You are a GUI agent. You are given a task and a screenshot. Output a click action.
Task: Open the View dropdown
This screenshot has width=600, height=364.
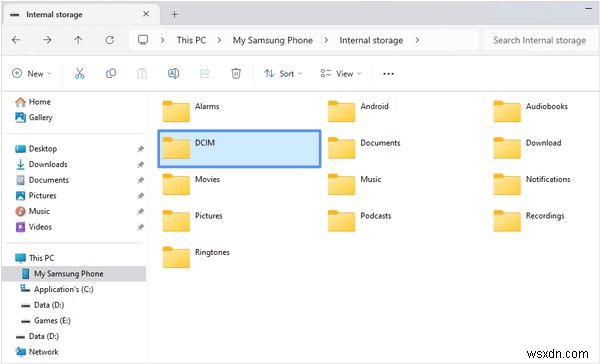pyautogui.click(x=341, y=73)
